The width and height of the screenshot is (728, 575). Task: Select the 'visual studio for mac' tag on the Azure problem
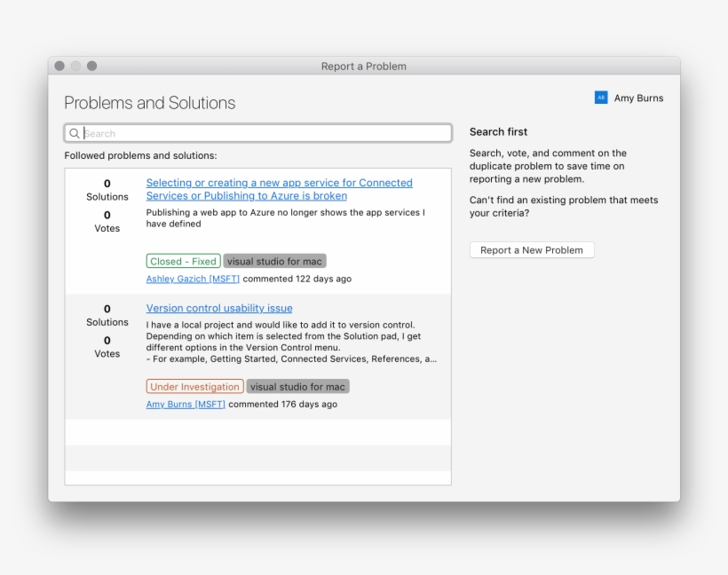[x=275, y=261]
